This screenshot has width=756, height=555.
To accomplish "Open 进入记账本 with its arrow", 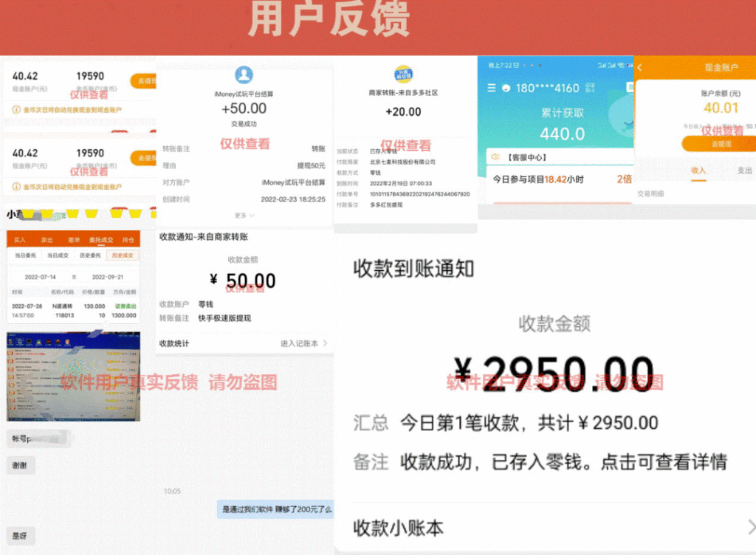I will pos(304,343).
